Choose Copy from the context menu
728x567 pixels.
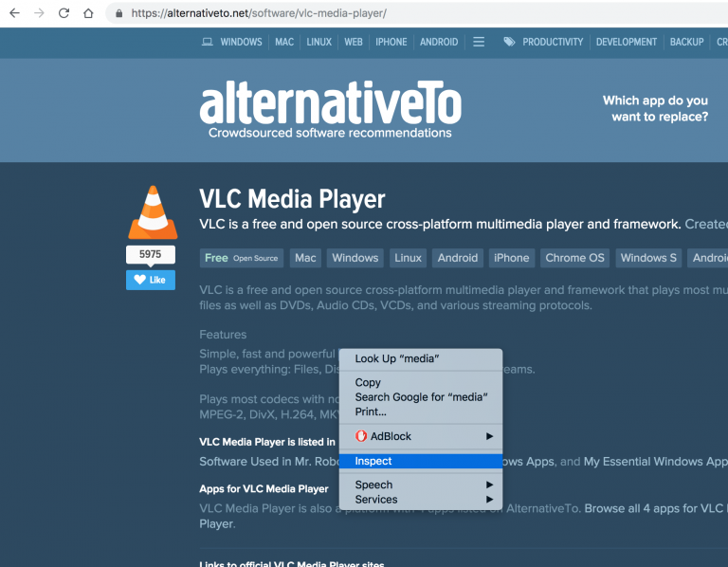pyautogui.click(x=421, y=382)
